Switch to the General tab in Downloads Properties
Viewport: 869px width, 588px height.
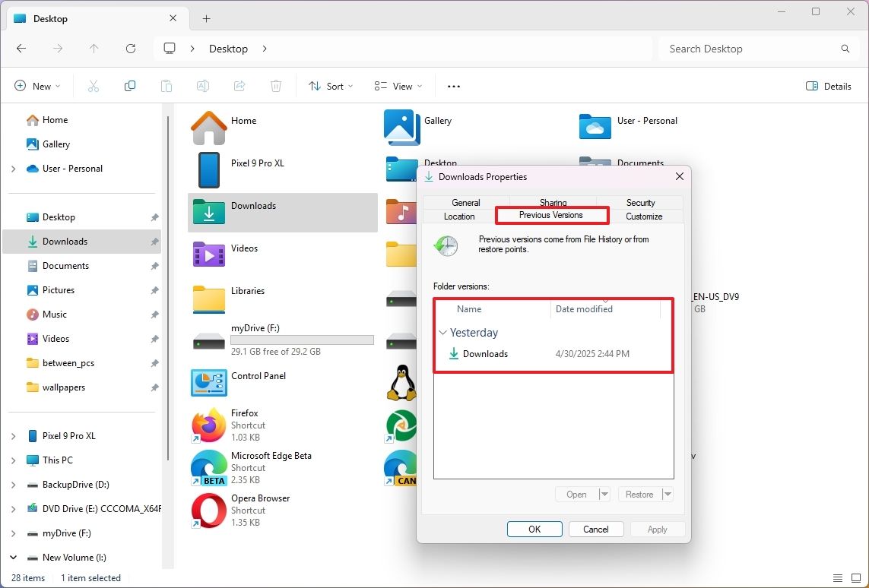coord(466,202)
